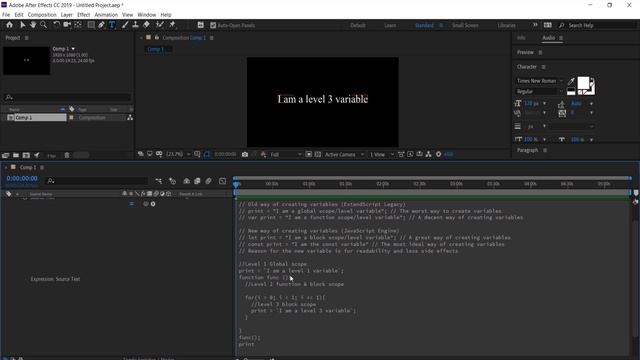Delete selected project item with trash icon
This screenshot has height=360, width=640.
point(67,155)
